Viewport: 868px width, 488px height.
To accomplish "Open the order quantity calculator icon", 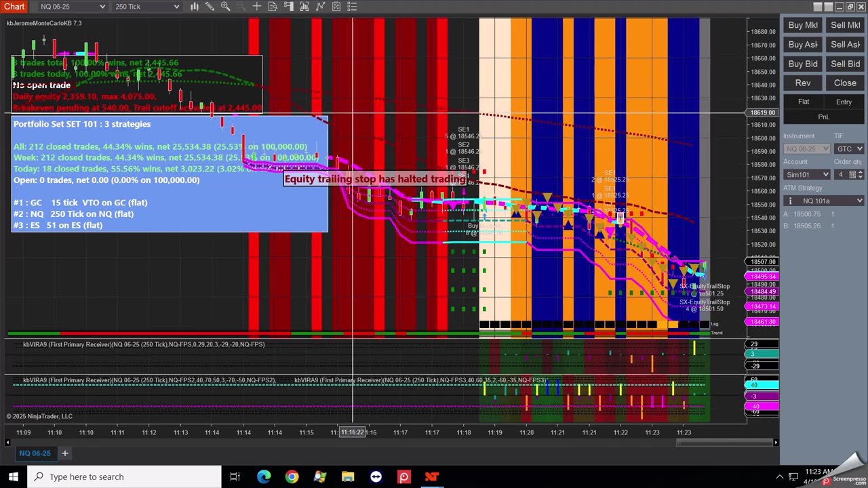I will (x=852, y=175).
